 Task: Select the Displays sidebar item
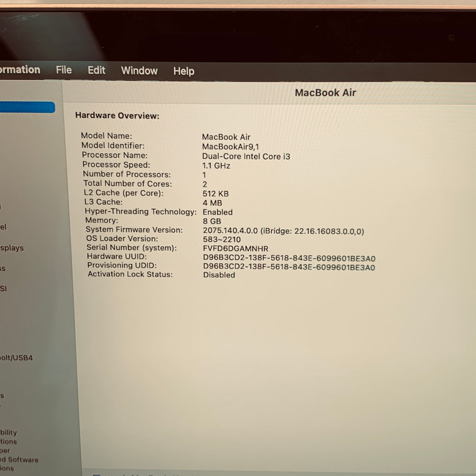coord(12,248)
